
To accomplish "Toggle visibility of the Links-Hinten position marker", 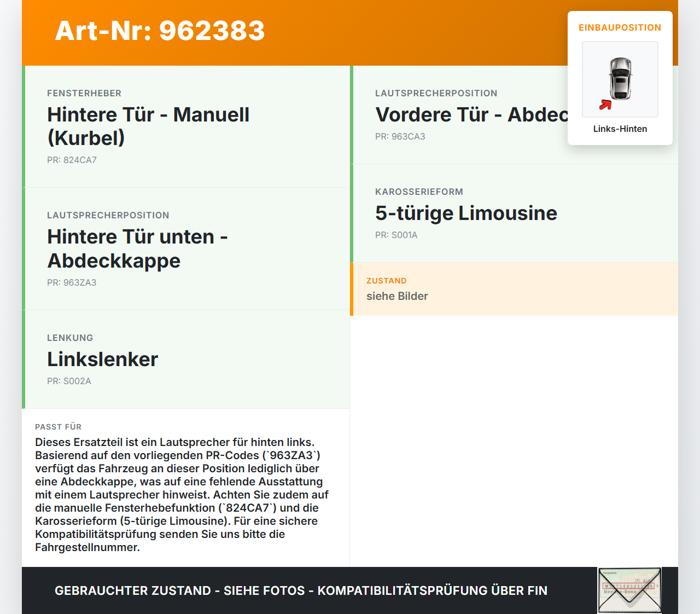I will point(620,129).
